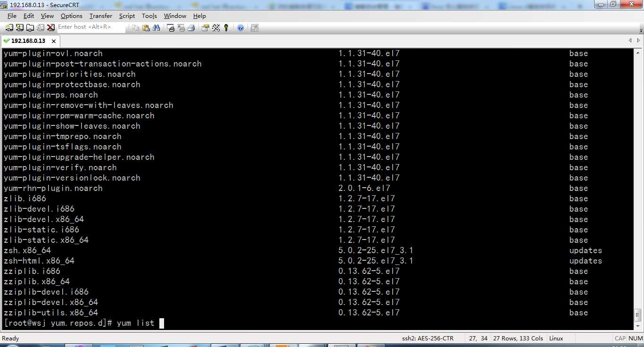Click zlib.i686 package name
The image size is (644, 347).
[x=25, y=198]
